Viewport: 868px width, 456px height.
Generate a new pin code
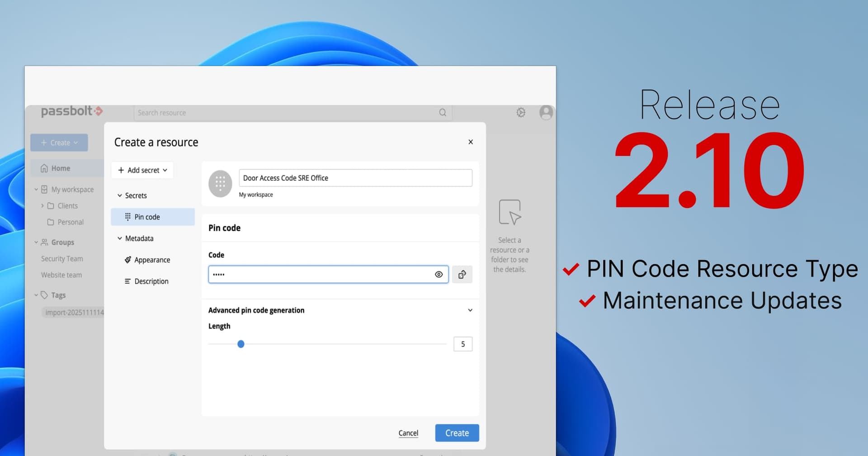click(x=462, y=275)
